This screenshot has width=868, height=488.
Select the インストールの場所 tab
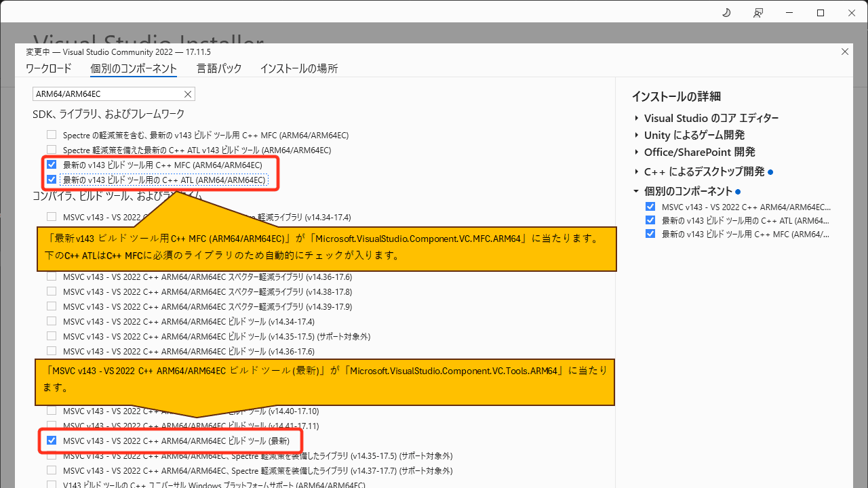click(298, 68)
